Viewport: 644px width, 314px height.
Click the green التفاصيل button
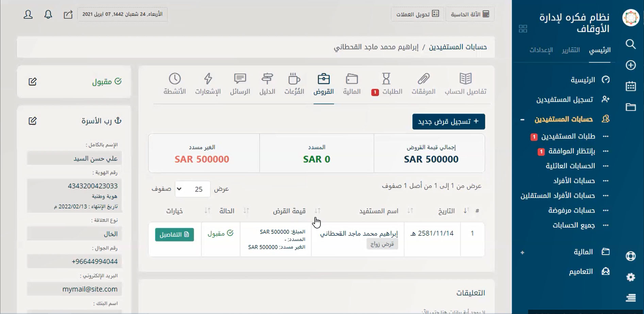pos(175,234)
